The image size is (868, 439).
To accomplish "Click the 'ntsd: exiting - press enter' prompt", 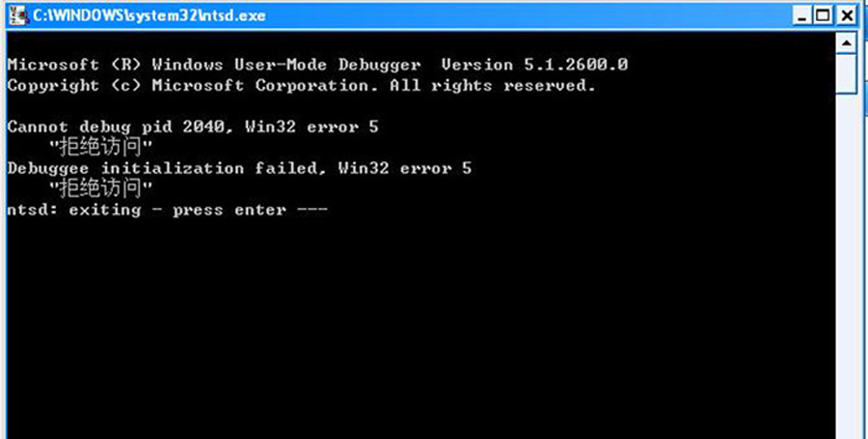I will coord(168,210).
